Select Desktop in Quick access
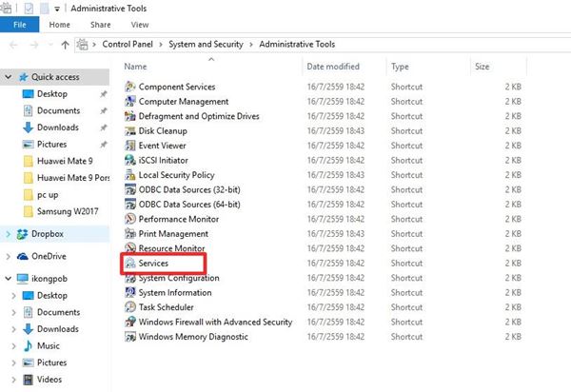 [52, 94]
